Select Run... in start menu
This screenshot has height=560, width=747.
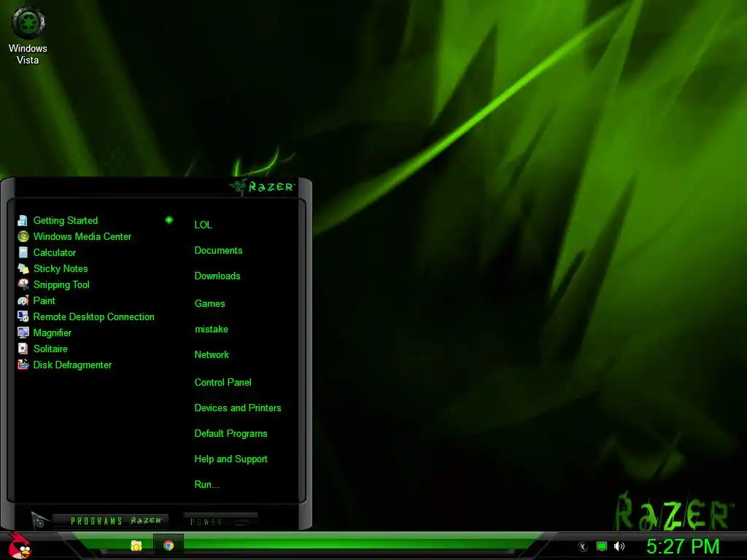tap(206, 485)
